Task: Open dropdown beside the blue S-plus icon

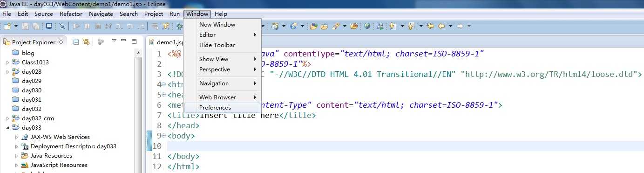Action: tap(302, 26)
